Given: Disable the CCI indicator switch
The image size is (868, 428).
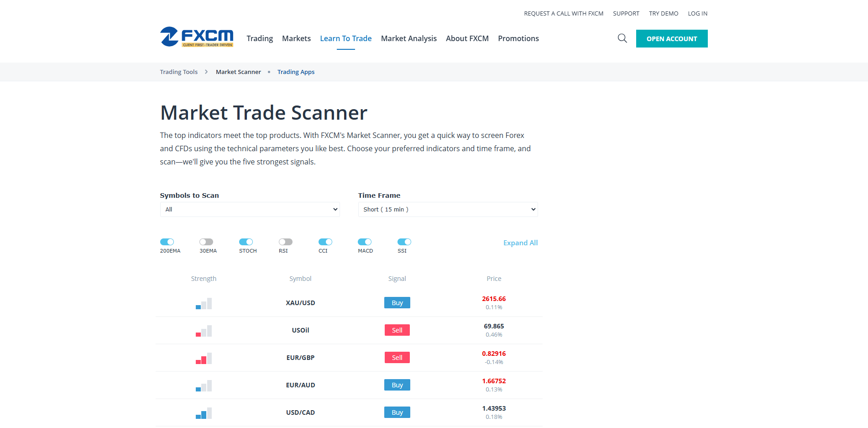Looking at the screenshot, I should click(325, 242).
